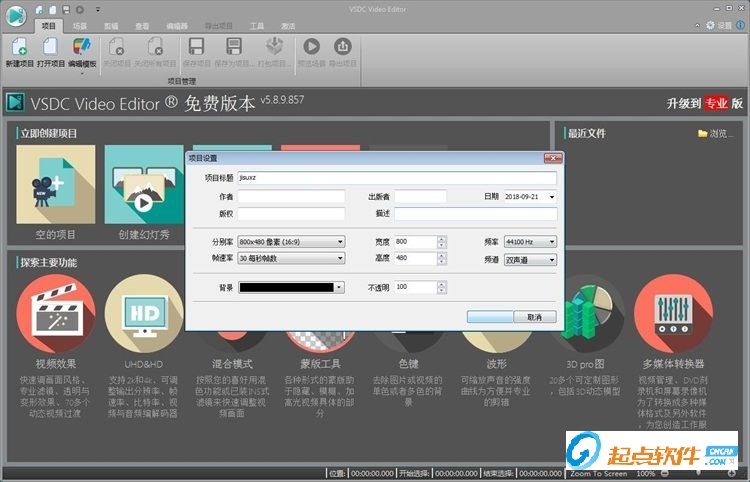Click the 3D pro图 chart icon
The height and width of the screenshot is (482, 750).
pos(589,311)
